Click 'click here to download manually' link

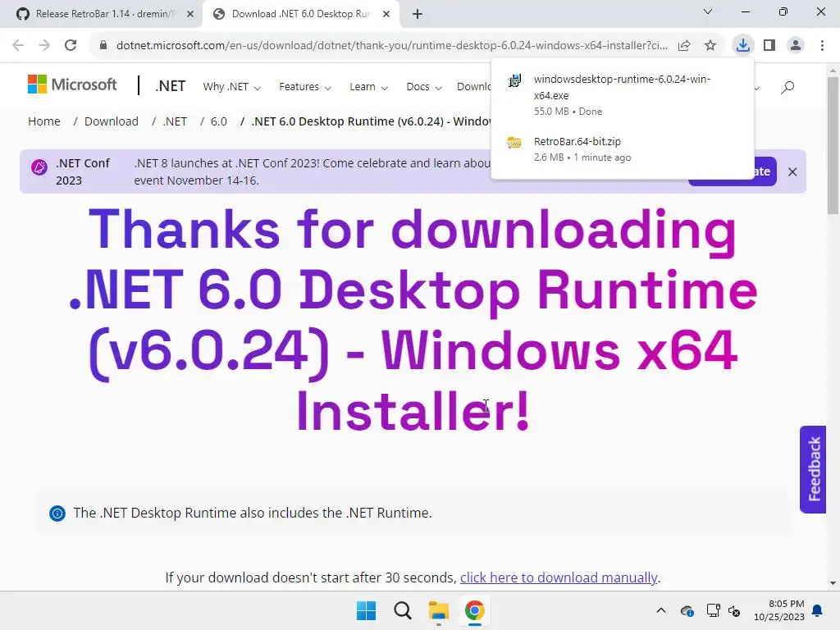[x=558, y=577]
